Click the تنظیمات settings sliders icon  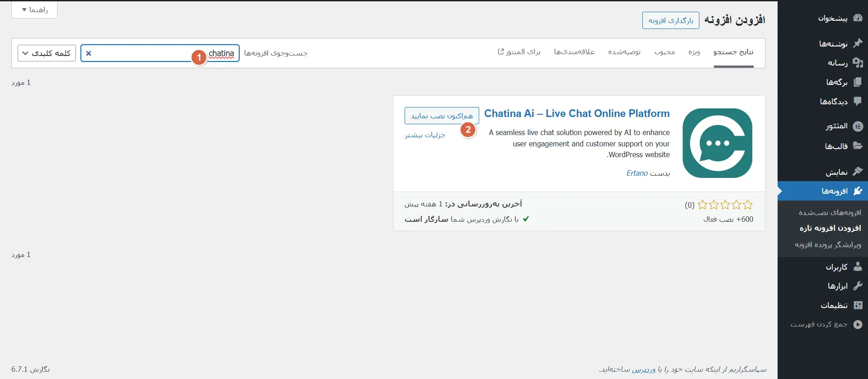(858, 305)
